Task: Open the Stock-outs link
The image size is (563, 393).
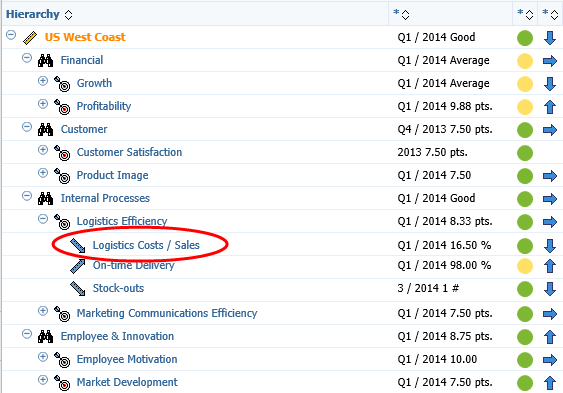Action: (118, 288)
